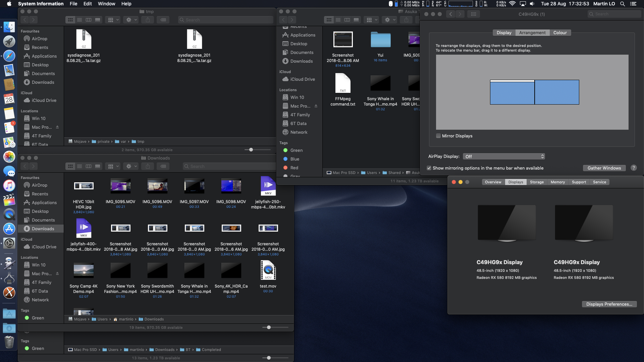Select iCloud Drive in Asuka sidebar
This screenshot has height=362, width=644.
pos(299,79)
